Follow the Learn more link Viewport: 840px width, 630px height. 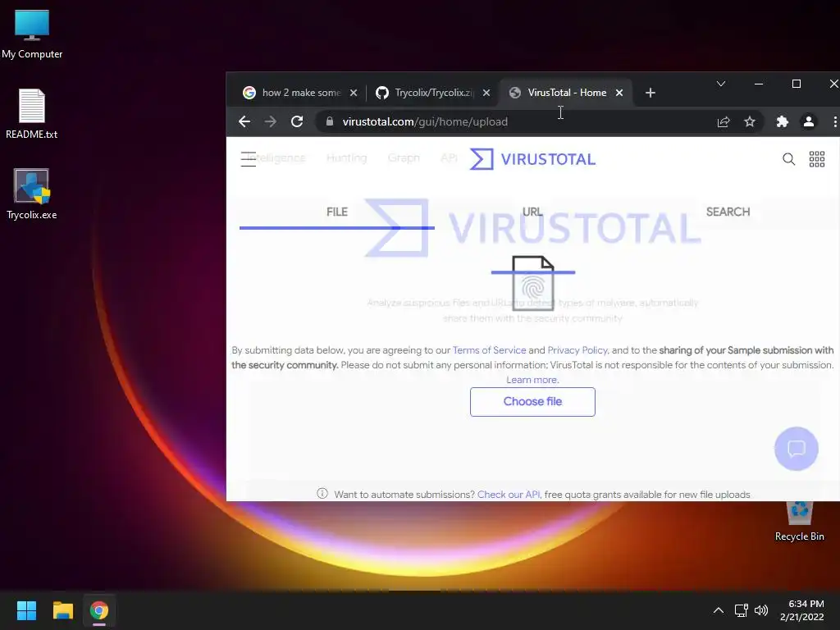point(532,380)
